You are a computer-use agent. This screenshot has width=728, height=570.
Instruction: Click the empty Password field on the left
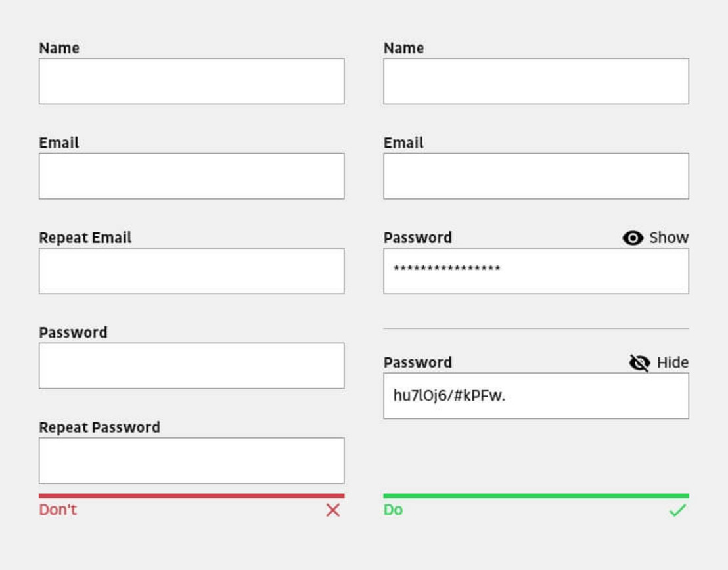coord(191,365)
